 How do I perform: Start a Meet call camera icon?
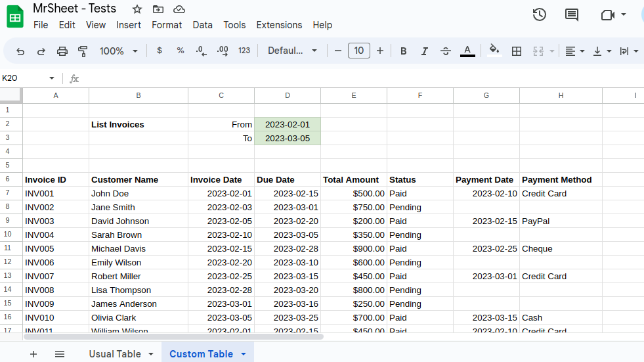[x=607, y=15]
